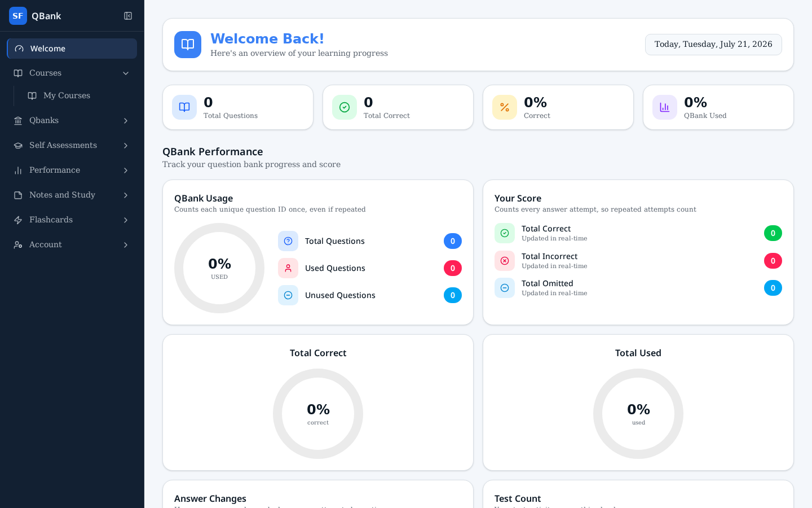Click the Total Omitted label
Screen dimensions: 812x508
click(x=547, y=283)
